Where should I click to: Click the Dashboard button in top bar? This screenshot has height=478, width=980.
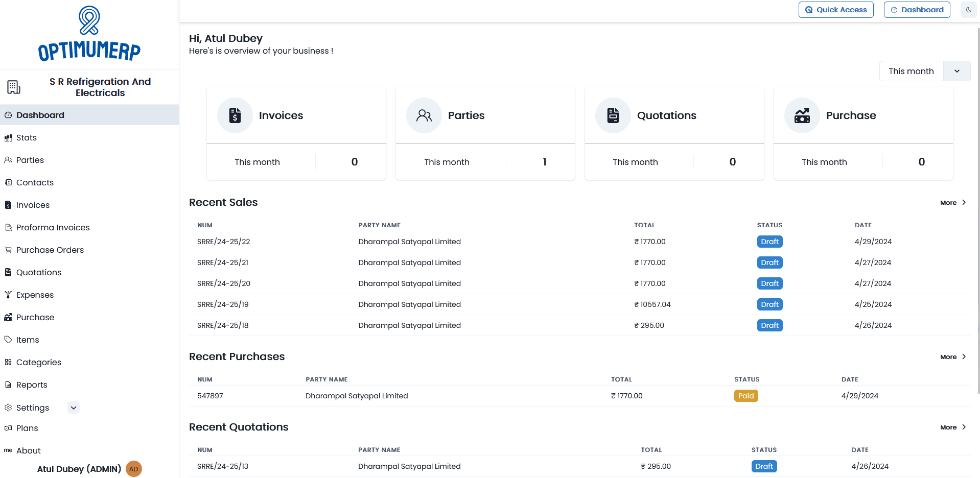point(917,10)
